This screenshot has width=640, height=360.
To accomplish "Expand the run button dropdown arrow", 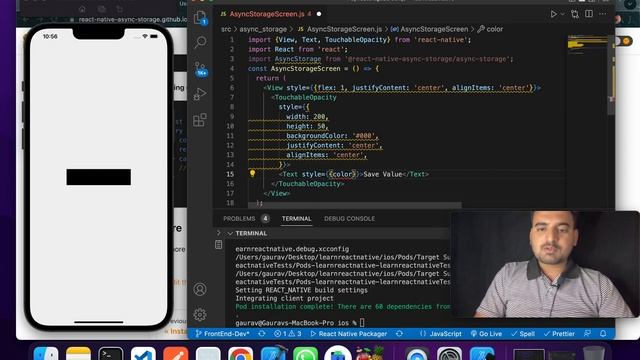I will [562, 14].
